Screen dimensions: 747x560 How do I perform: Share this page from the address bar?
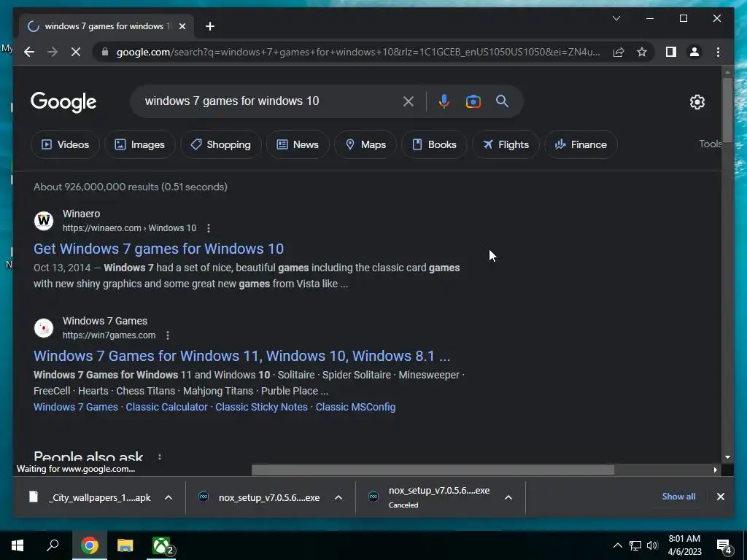point(619,52)
